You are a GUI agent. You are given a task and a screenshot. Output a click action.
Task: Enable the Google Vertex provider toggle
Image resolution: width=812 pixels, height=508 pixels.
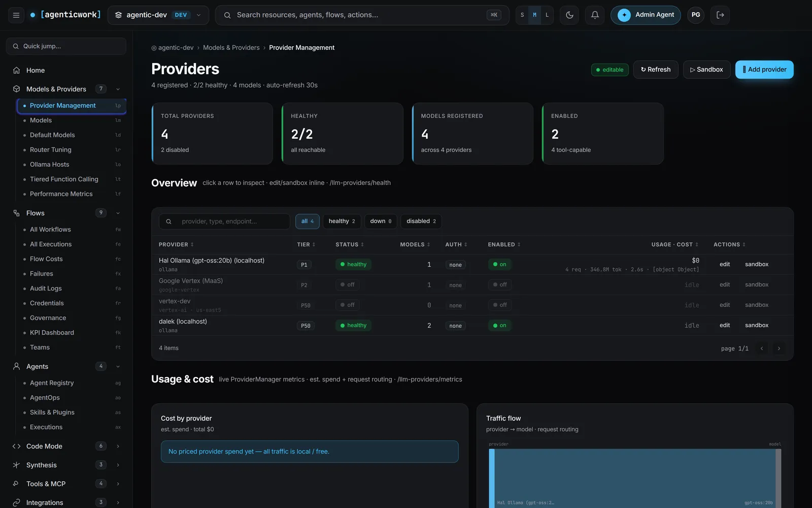[500, 284]
